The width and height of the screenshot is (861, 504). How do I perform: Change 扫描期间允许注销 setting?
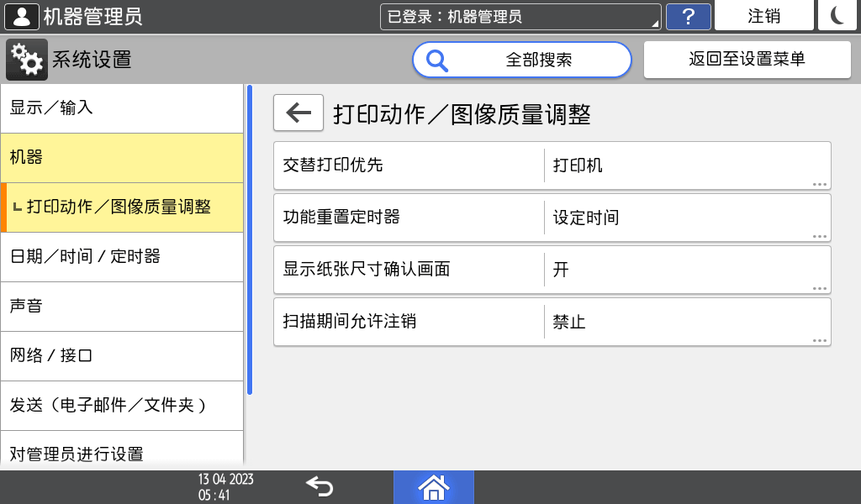click(x=552, y=322)
